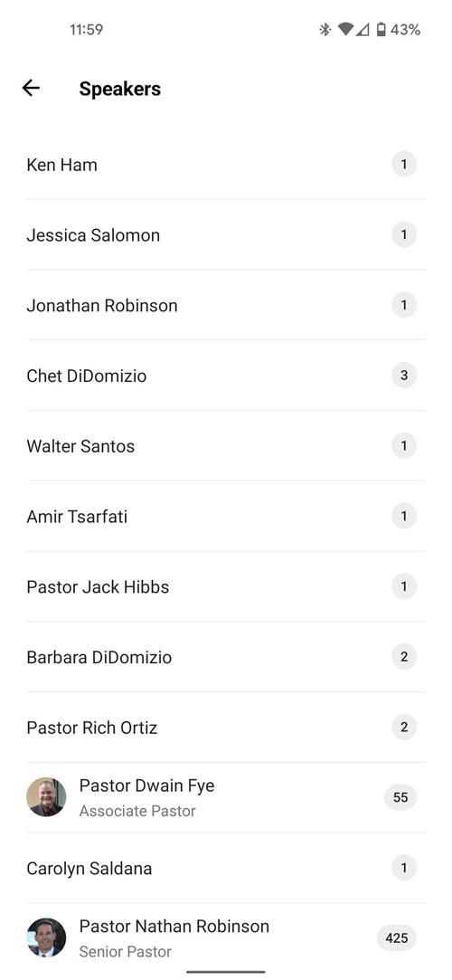Tap the Wi-Fi status icon
The height and width of the screenshot is (980, 452).
click(345, 29)
